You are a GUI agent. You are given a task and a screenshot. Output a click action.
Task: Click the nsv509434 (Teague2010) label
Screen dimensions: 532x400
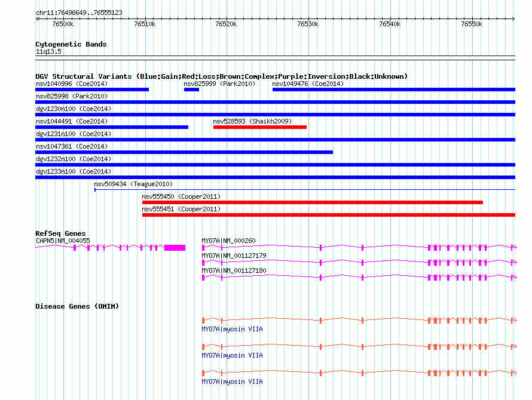(x=133, y=184)
